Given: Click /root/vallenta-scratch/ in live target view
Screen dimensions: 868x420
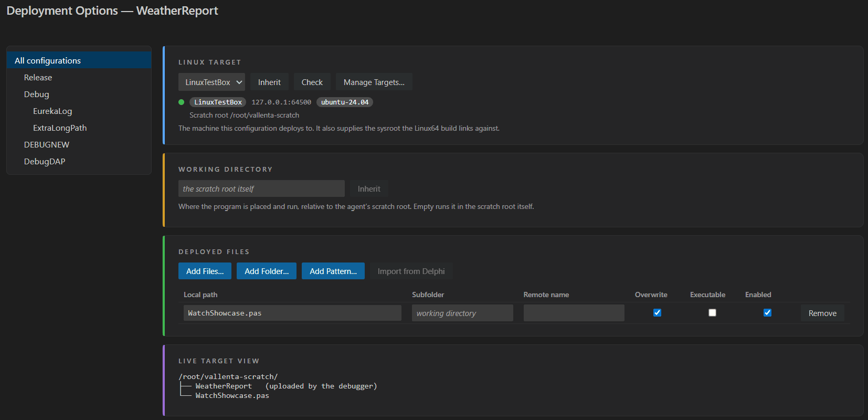Looking at the screenshot, I should click(x=228, y=376).
